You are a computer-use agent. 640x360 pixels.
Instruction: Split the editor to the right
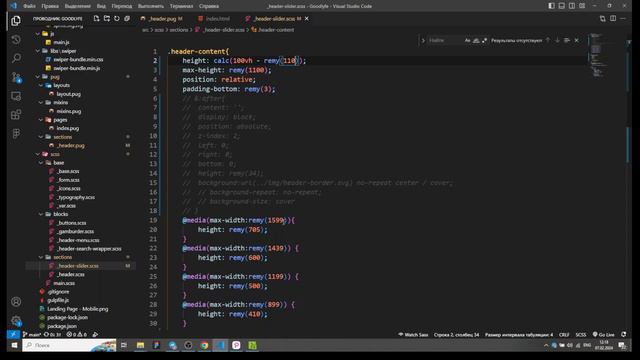(613, 18)
